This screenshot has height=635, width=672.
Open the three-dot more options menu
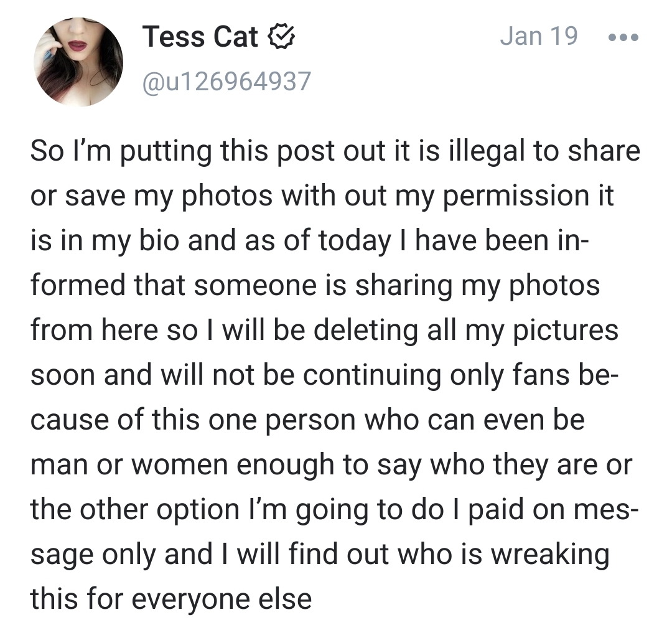[x=623, y=37]
